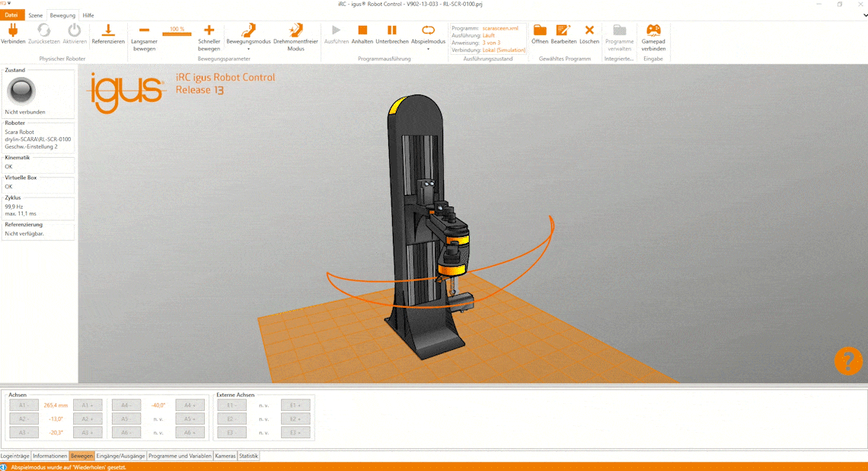Image resolution: width=868 pixels, height=471 pixels.
Task: Click the Nicht verbunden status text
Action: pyautogui.click(x=25, y=112)
